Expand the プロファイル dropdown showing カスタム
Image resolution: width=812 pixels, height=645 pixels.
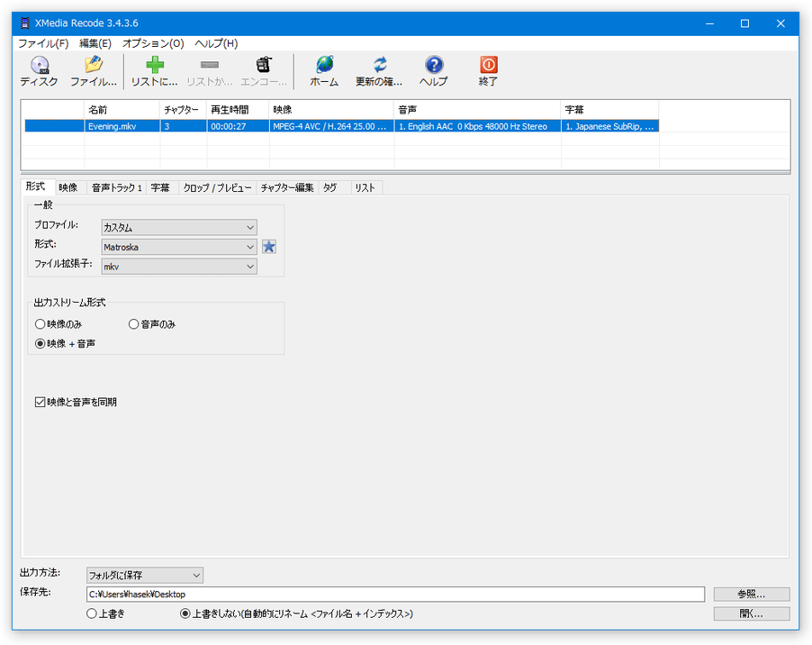[x=179, y=227]
